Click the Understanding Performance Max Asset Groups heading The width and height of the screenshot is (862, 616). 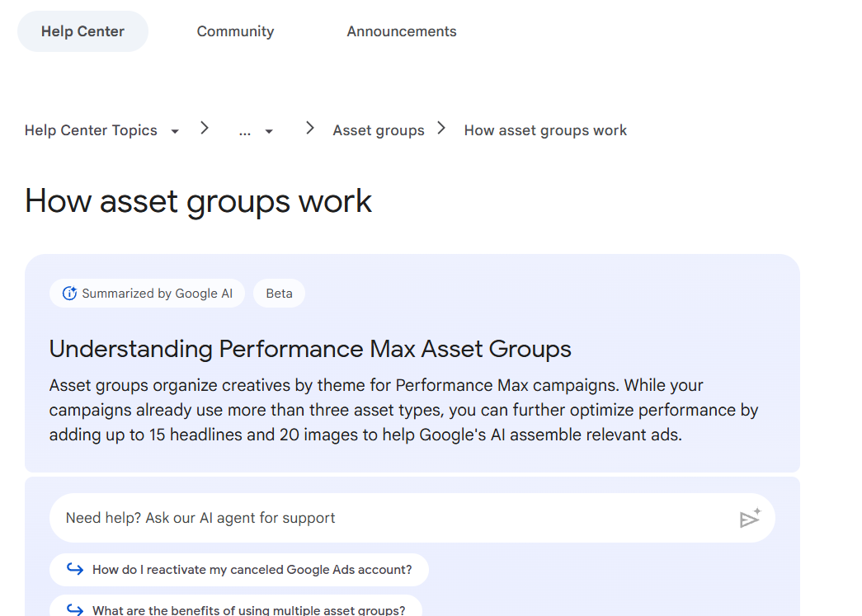point(310,349)
